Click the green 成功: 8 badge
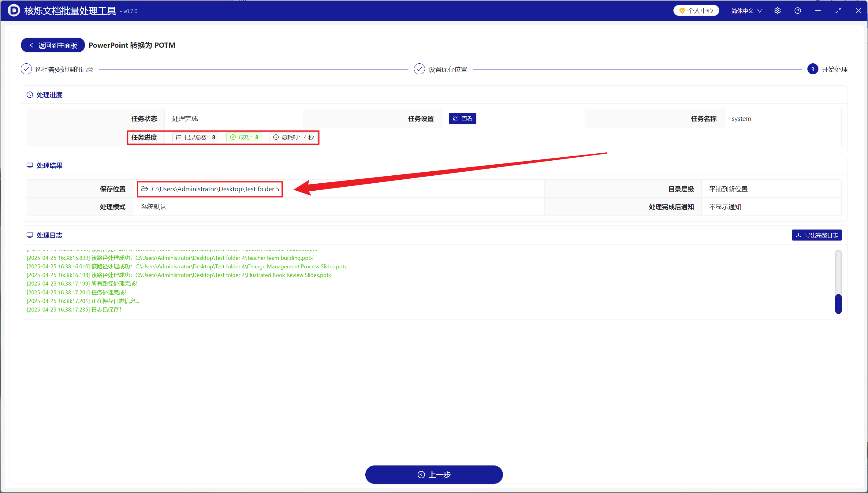This screenshot has width=868, height=493. click(x=244, y=137)
